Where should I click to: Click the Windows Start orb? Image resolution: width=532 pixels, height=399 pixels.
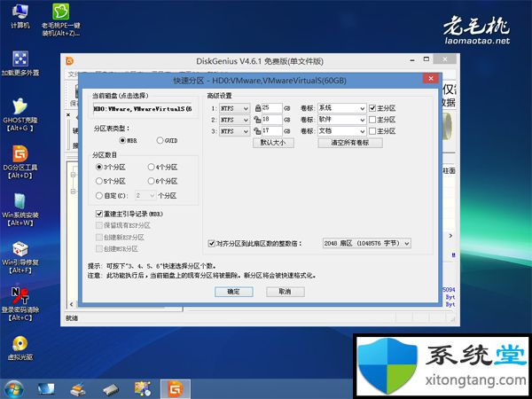point(13,389)
